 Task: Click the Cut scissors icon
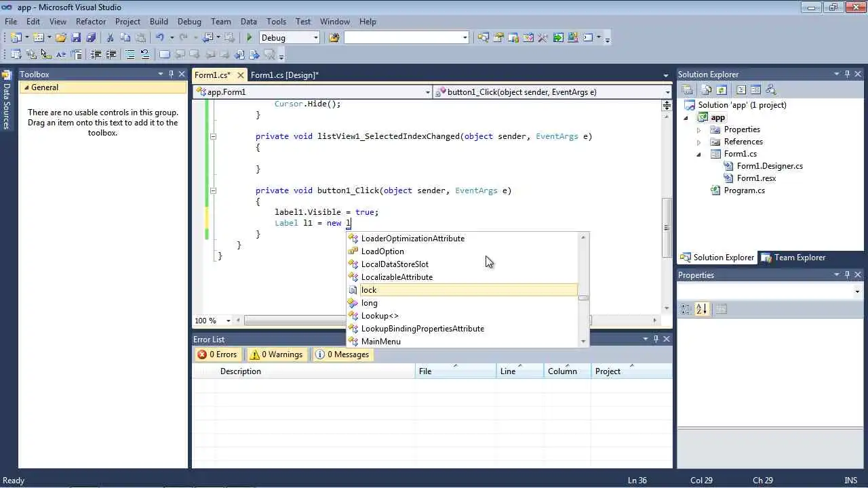point(110,38)
